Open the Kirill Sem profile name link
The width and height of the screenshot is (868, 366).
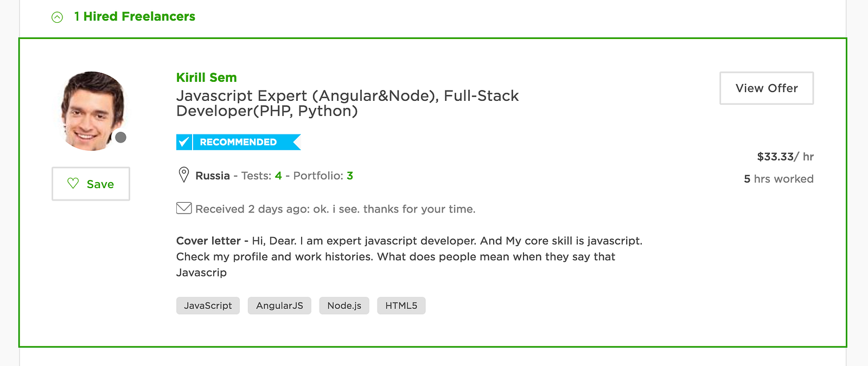206,78
